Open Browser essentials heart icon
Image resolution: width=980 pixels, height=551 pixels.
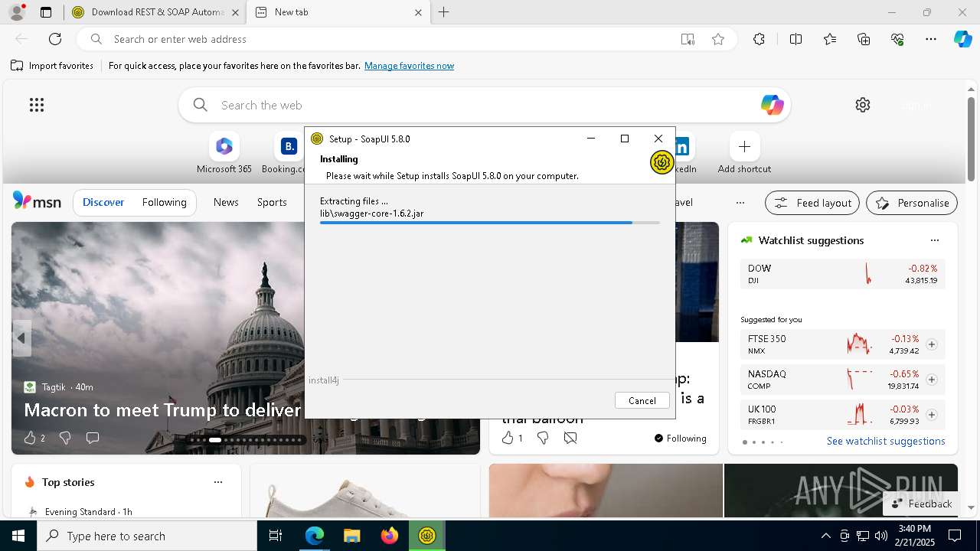tap(897, 39)
